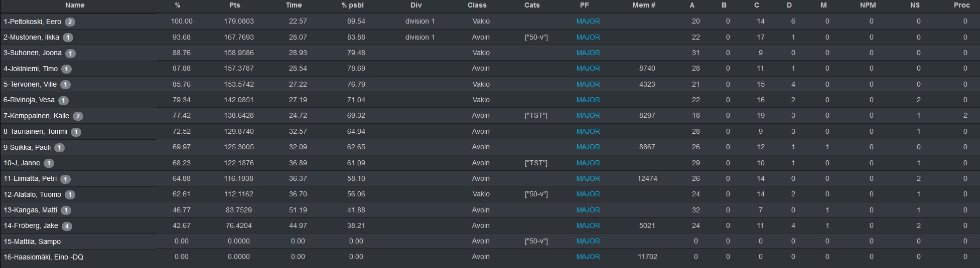Click the NPM column header
980x268 pixels.
868,5
